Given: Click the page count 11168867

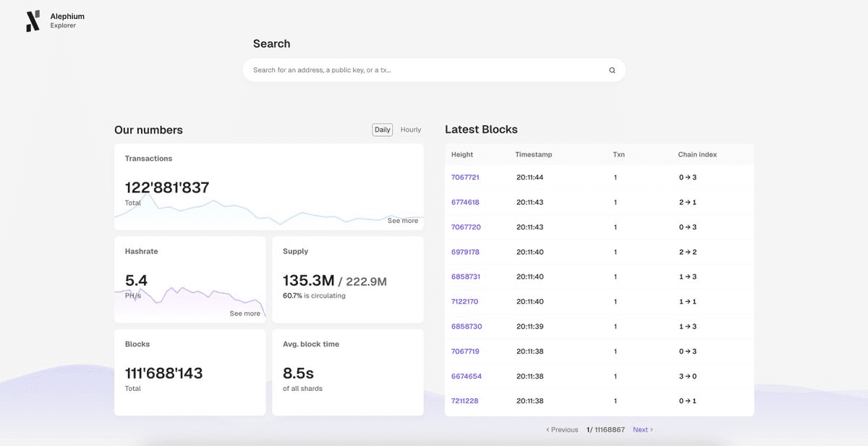Looking at the screenshot, I should coord(610,429).
